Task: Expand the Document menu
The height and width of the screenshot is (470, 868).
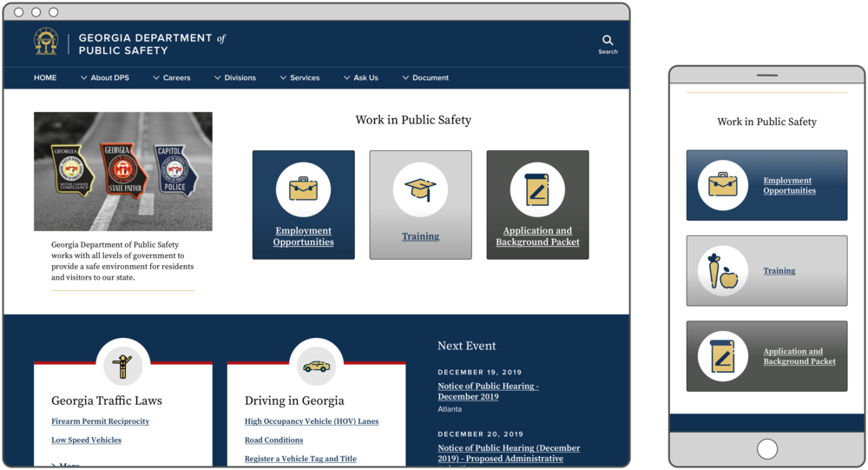Action: pos(425,77)
